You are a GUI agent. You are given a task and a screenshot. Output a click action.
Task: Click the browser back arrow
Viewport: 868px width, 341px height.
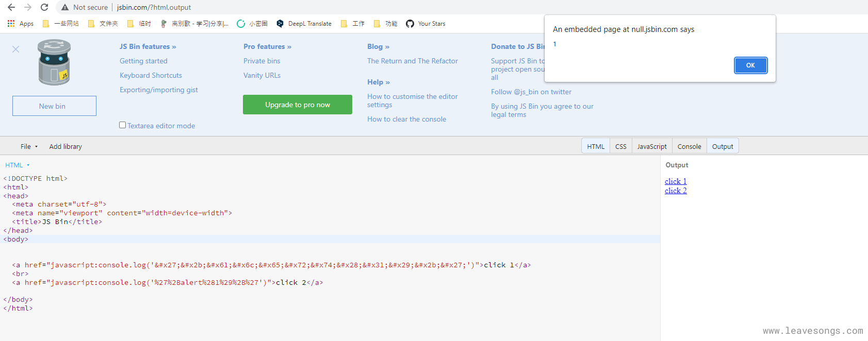(x=11, y=7)
